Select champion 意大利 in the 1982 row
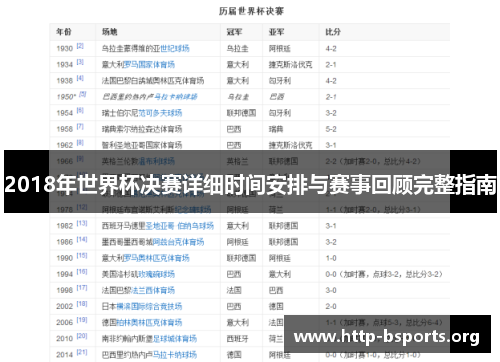Viewport: 500px width, 362px height. [x=238, y=226]
